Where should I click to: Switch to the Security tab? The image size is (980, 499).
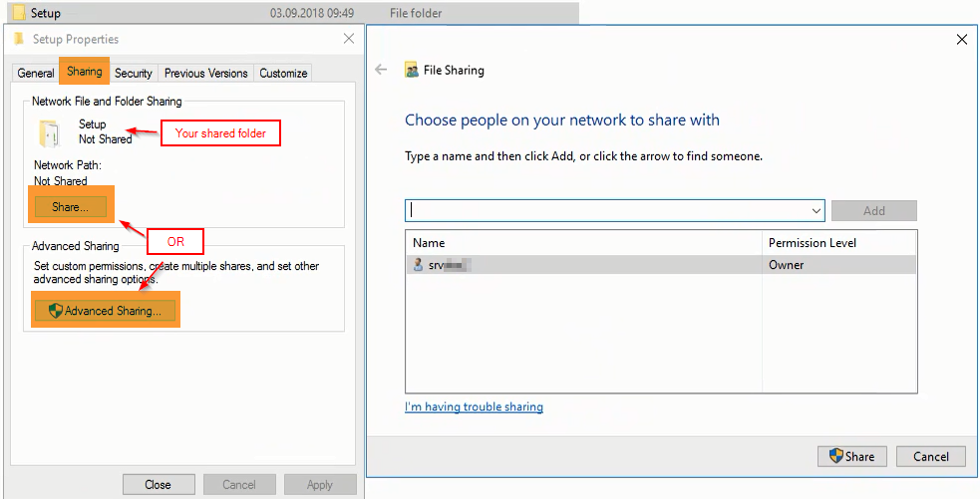134,73
